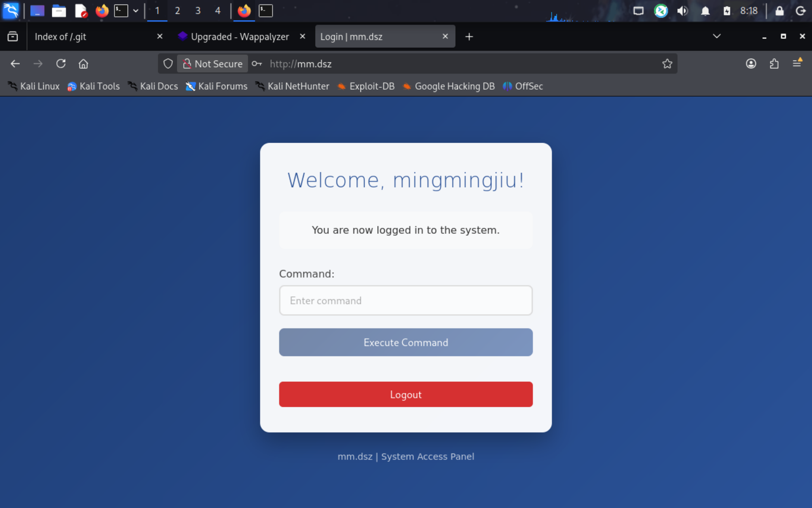Open the Not Secure site info button

pyautogui.click(x=213, y=64)
